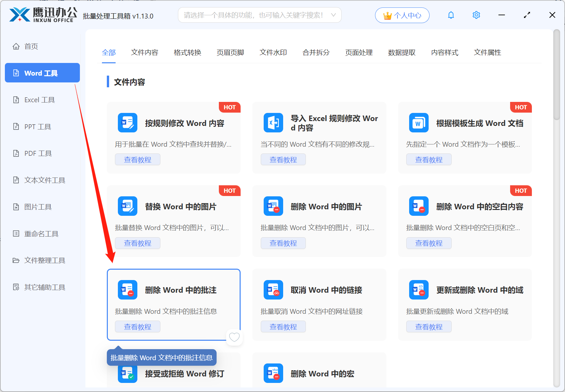
Task: Open 个人中心
Action: point(402,15)
